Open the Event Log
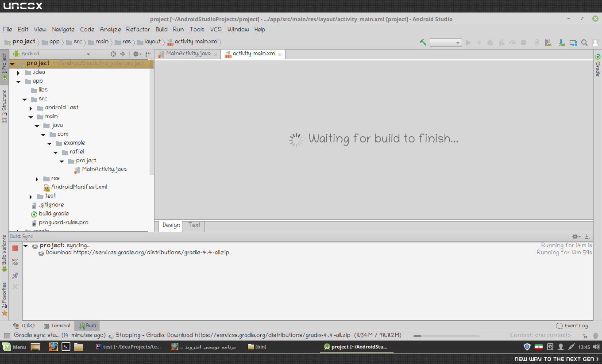Image resolution: width=602 pixels, height=364 pixels. tap(572, 326)
